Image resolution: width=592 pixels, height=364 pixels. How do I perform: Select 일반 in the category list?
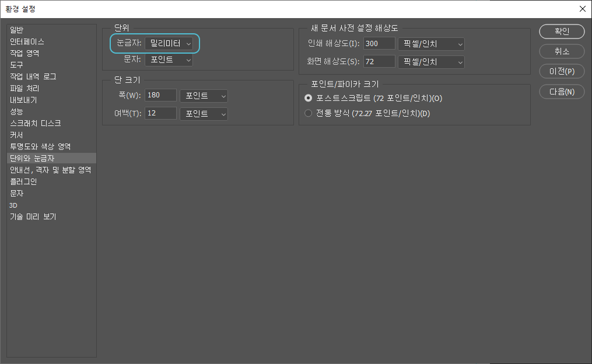pyautogui.click(x=17, y=30)
